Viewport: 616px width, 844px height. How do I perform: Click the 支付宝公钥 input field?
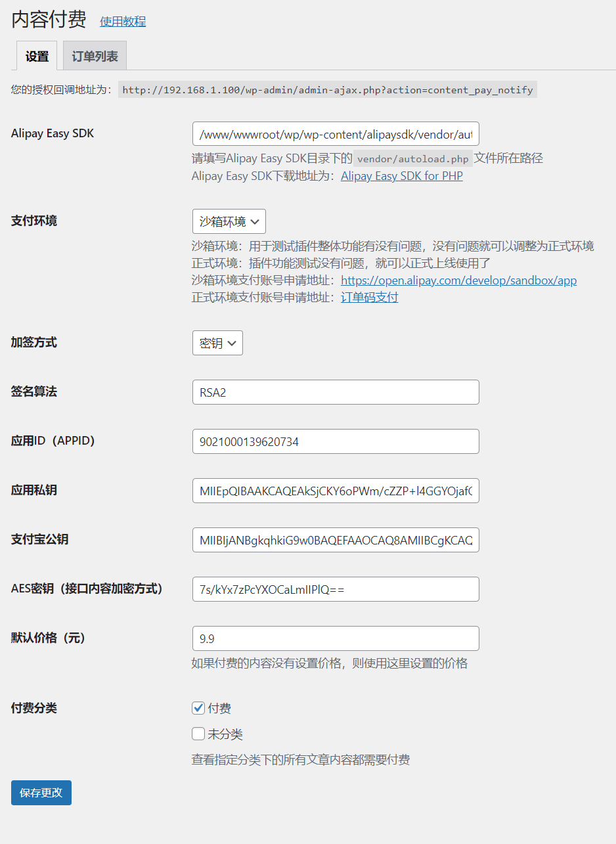tap(336, 540)
